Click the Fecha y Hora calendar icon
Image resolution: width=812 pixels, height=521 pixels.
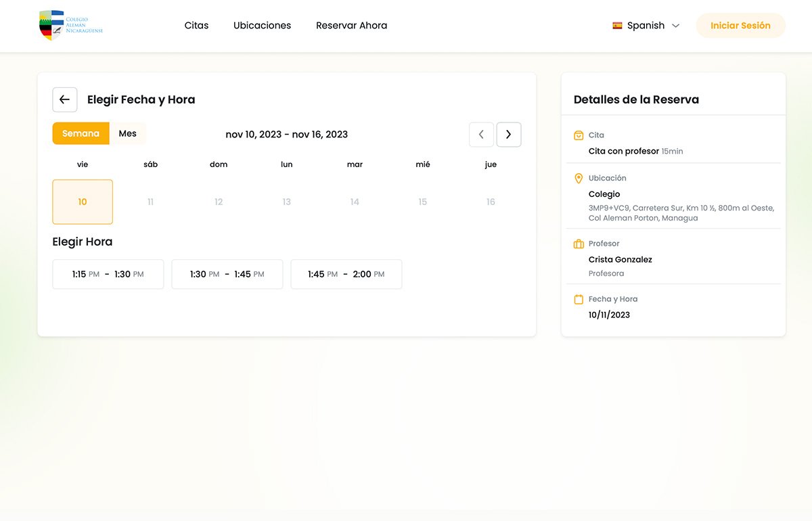click(579, 299)
